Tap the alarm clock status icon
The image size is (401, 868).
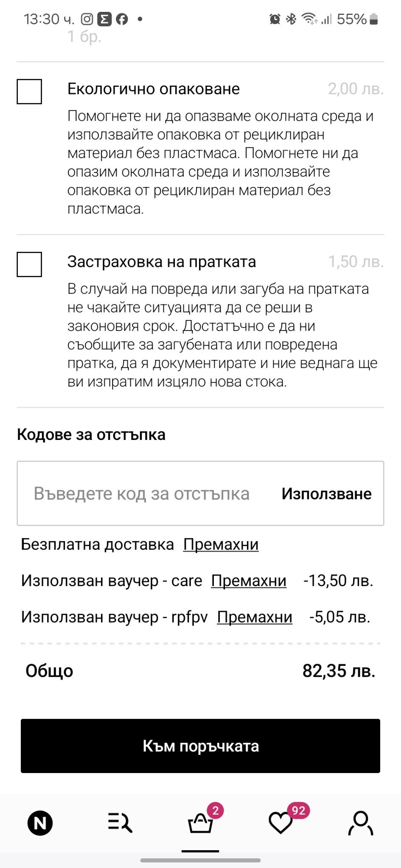pyautogui.click(x=275, y=19)
